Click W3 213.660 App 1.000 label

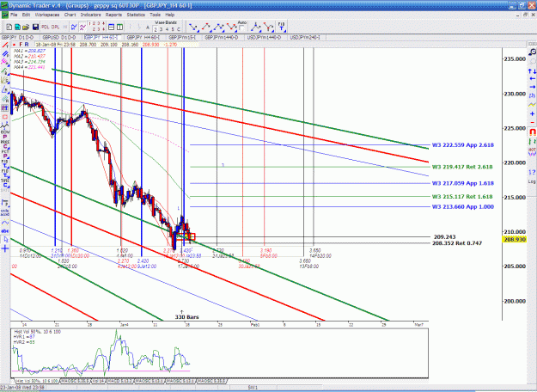pos(463,206)
